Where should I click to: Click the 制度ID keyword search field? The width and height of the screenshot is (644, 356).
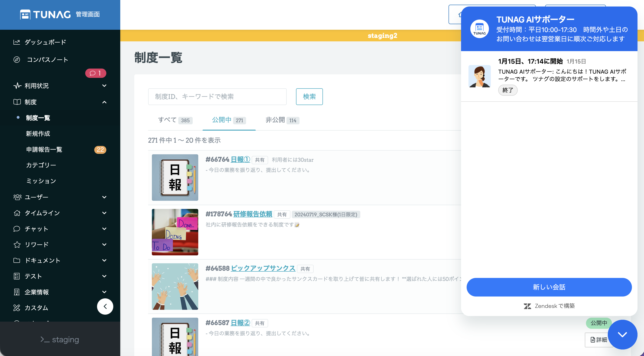(217, 97)
